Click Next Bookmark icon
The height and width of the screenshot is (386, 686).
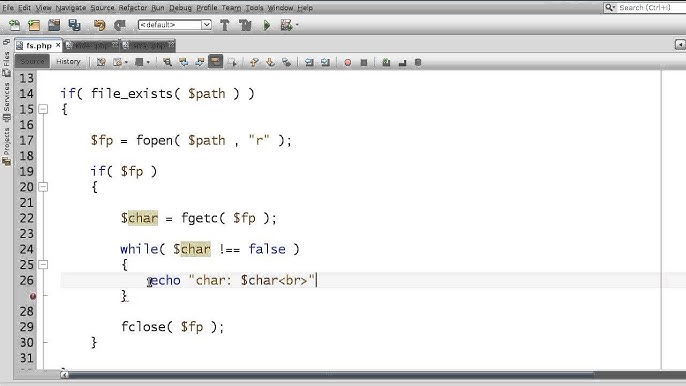(270, 63)
